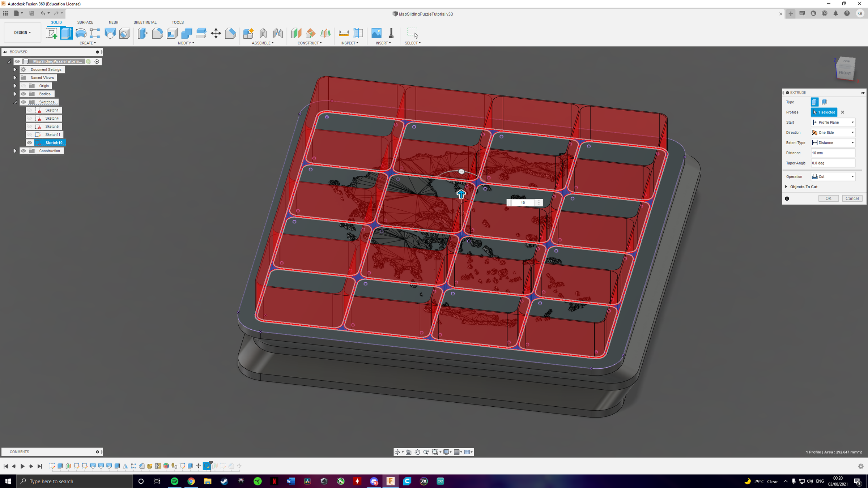The height and width of the screenshot is (488, 868).
Task: Activate the Press Pull tool
Action: [x=142, y=33]
